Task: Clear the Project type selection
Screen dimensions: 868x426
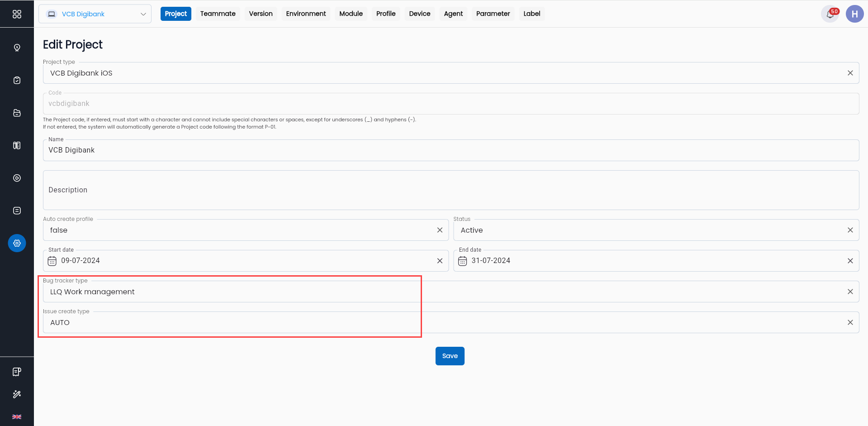Action: (850, 73)
